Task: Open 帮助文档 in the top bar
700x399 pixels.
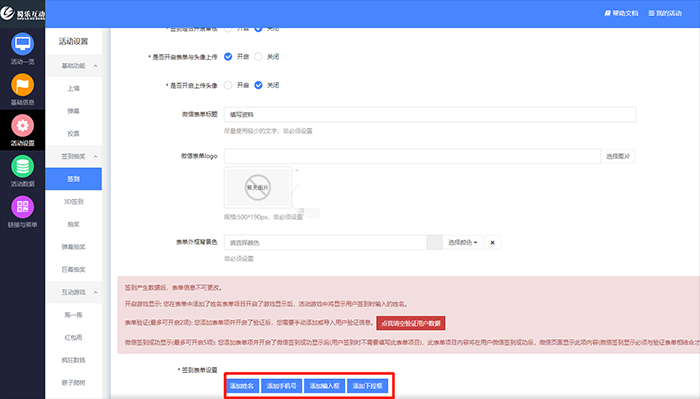Action: (x=621, y=13)
